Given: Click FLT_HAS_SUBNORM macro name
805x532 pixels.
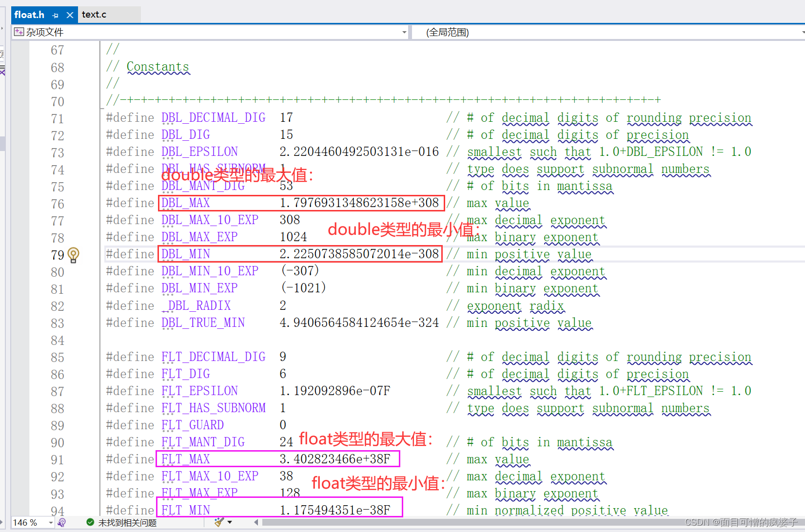Looking at the screenshot, I should (x=214, y=408).
